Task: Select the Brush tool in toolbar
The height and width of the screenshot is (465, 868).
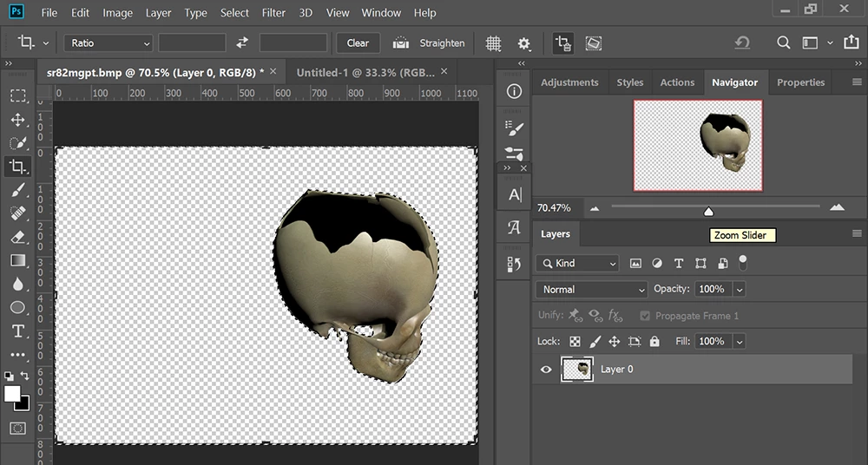Action: point(17,190)
